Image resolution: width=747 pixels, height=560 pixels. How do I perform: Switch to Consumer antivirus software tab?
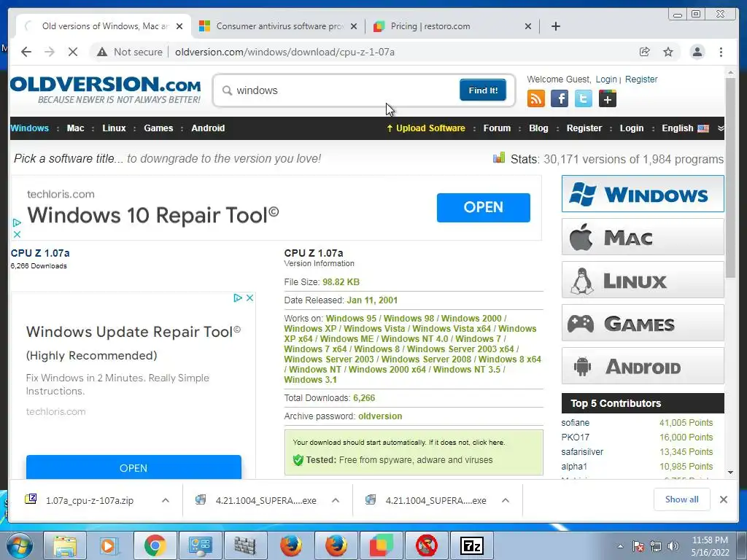pos(278,26)
